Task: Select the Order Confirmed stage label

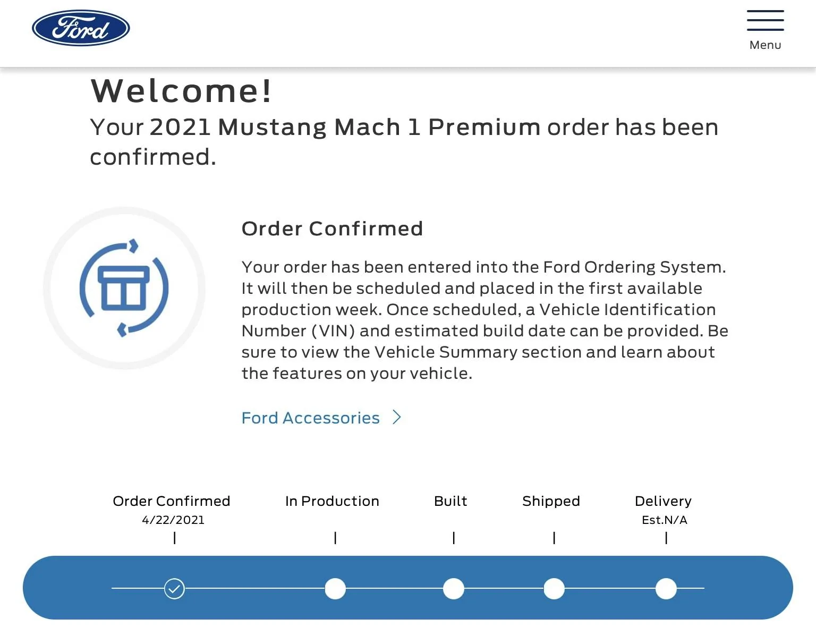Action: pyautogui.click(x=172, y=501)
